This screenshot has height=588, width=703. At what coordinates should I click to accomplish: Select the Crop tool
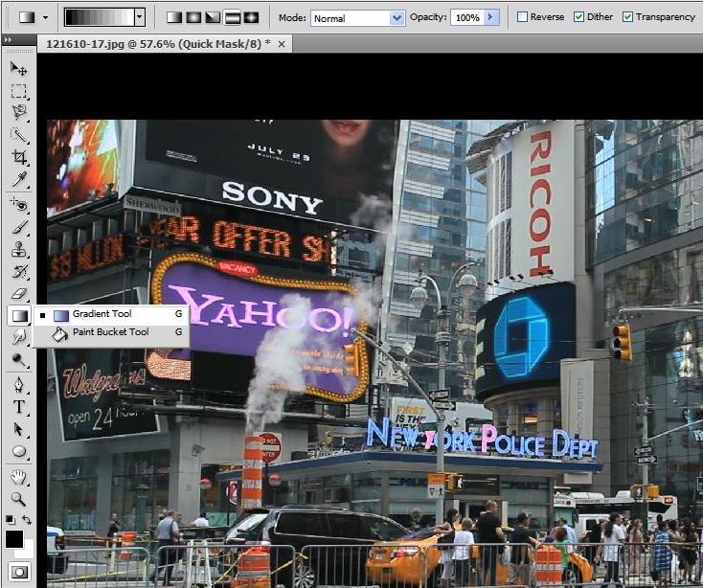18,157
